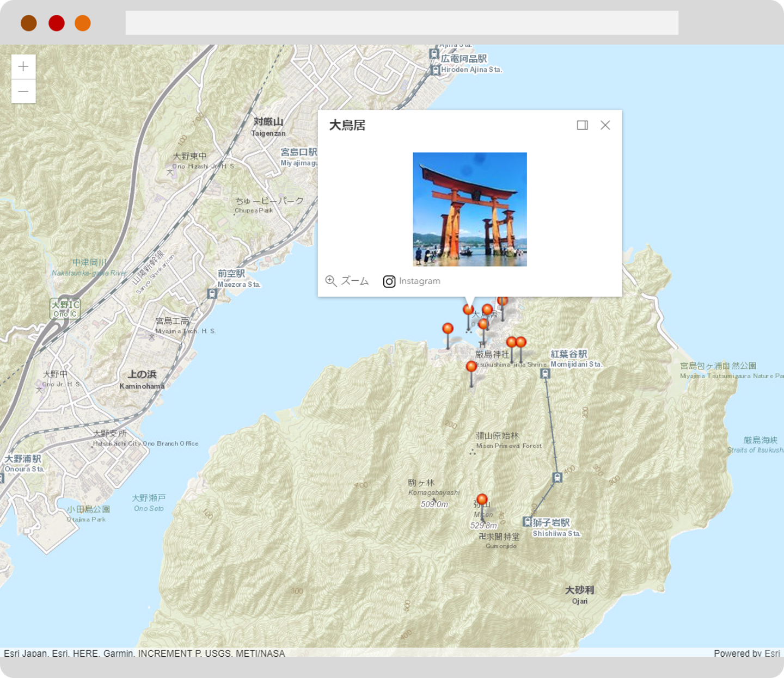Click the pin south of Itsukushima Shrine

click(471, 367)
